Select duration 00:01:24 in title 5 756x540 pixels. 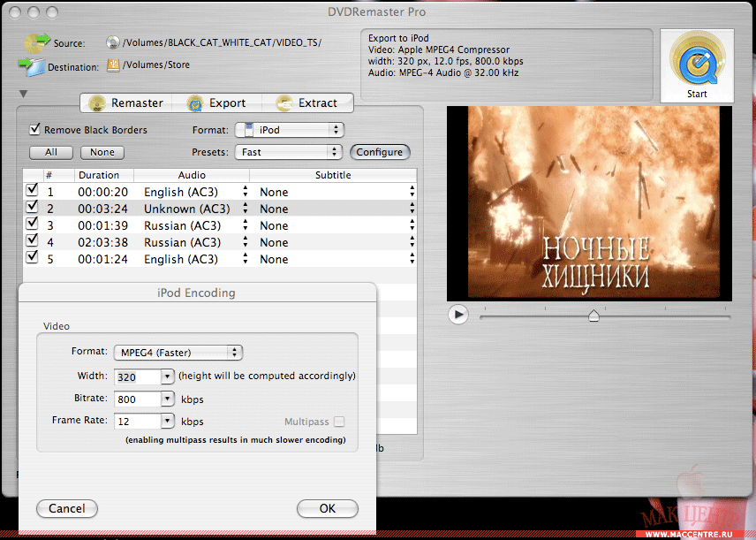(102, 259)
